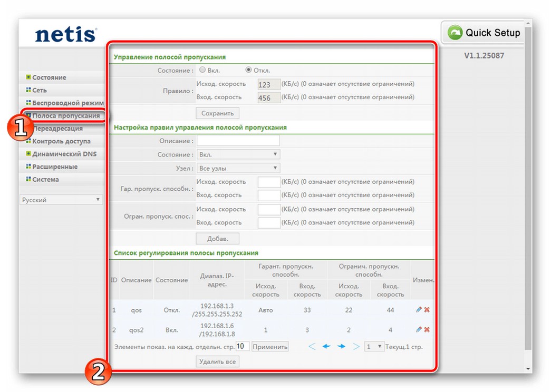Select the Вкл. radio button for bandwidth control
The width and height of the screenshot is (551, 392).
coord(202,70)
